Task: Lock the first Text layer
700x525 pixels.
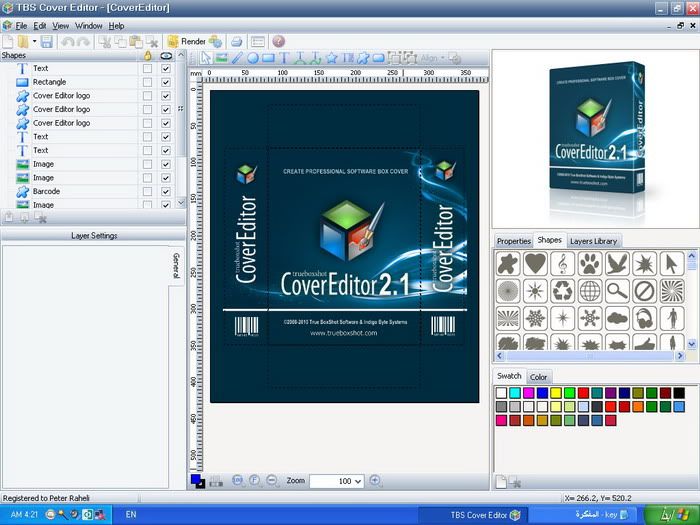Action: pyautogui.click(x=147, y=69)
